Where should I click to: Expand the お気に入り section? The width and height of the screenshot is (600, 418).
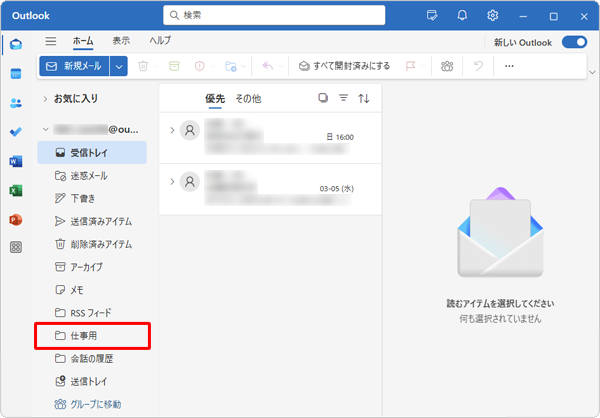click(x=45, y=99)
